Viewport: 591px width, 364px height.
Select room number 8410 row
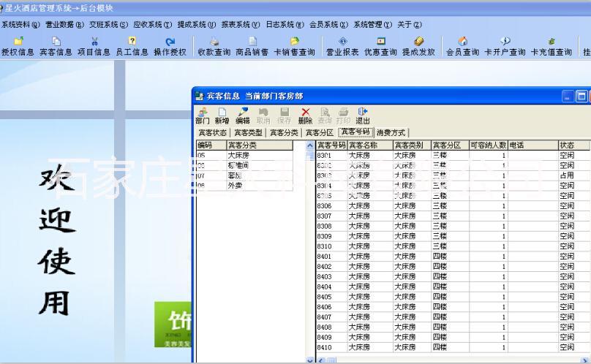click(x=453, y=347)
